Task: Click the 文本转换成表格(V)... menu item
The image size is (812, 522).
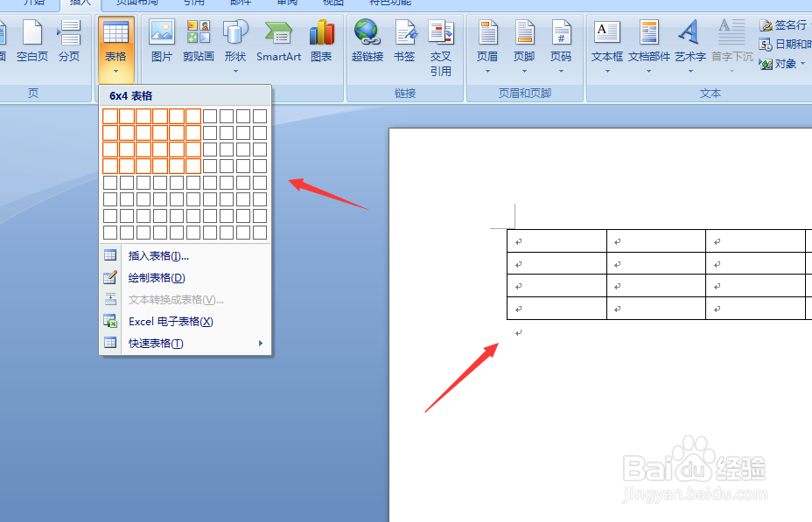Action: [185, 300]
